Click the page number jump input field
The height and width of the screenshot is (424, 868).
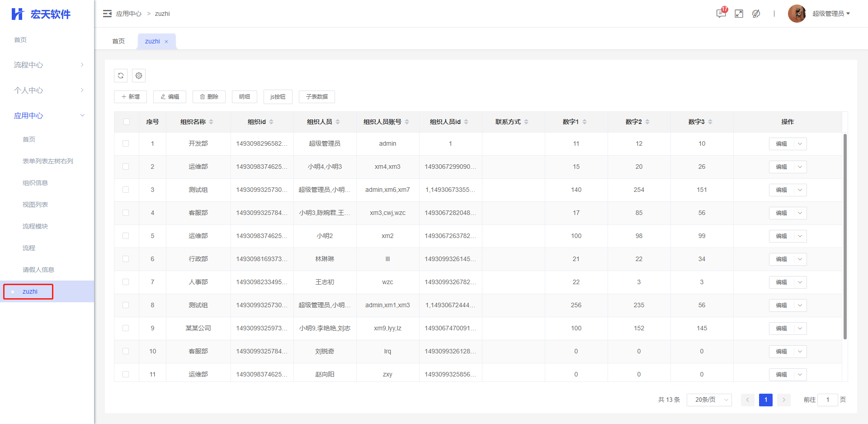(827, 400)
